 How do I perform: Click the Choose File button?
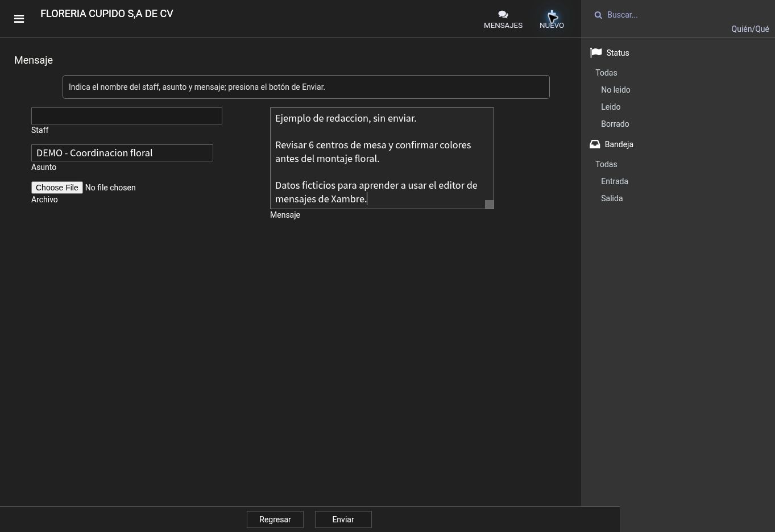[57, 188]
